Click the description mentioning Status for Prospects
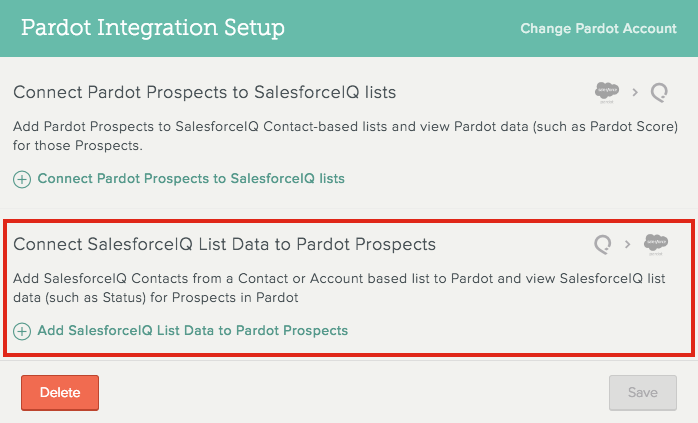 (x=339, y=288)
